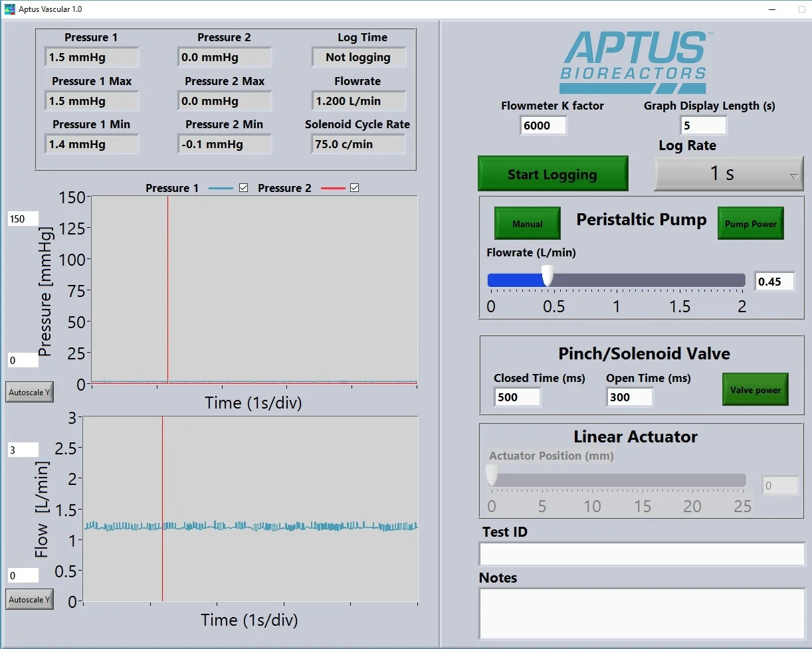The height and width of the screenshot is (649, 812).
Task: Click Autoscale Y for the pressure graph
Action: coord(29,392)
